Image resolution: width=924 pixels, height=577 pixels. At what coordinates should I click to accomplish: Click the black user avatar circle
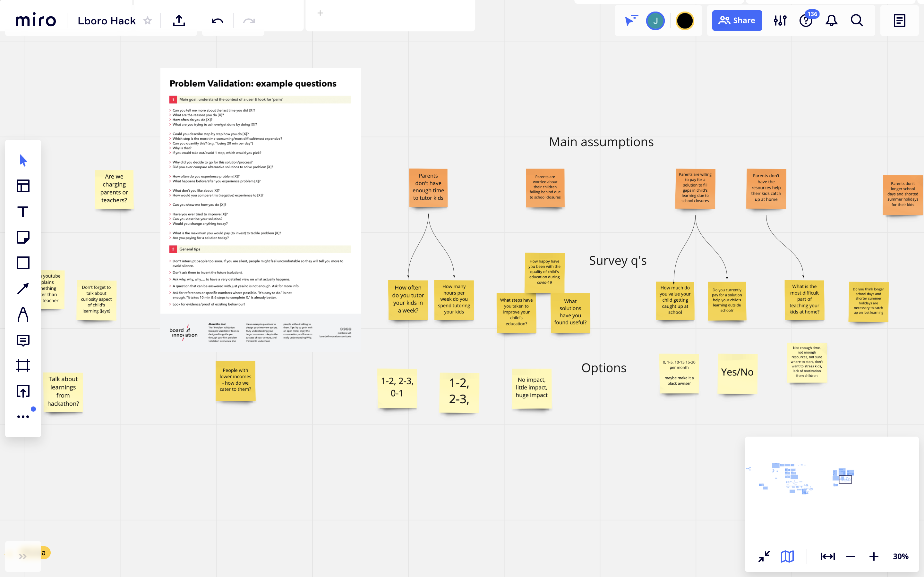coord(685,21)
